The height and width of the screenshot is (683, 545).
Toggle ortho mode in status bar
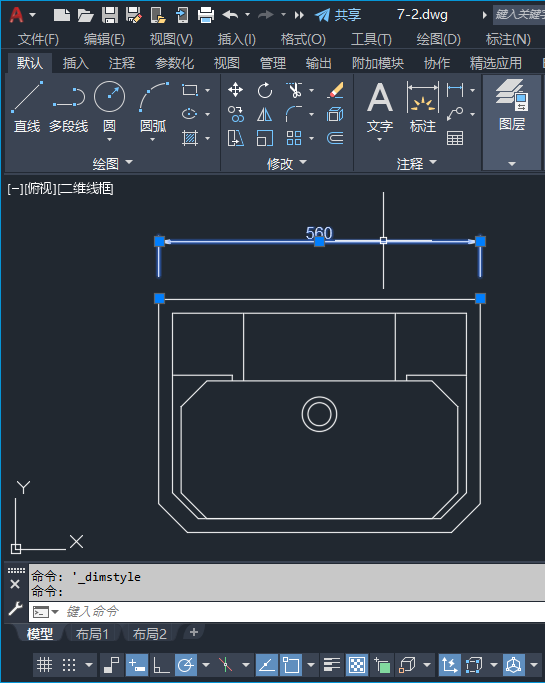(x=161, y=665)
